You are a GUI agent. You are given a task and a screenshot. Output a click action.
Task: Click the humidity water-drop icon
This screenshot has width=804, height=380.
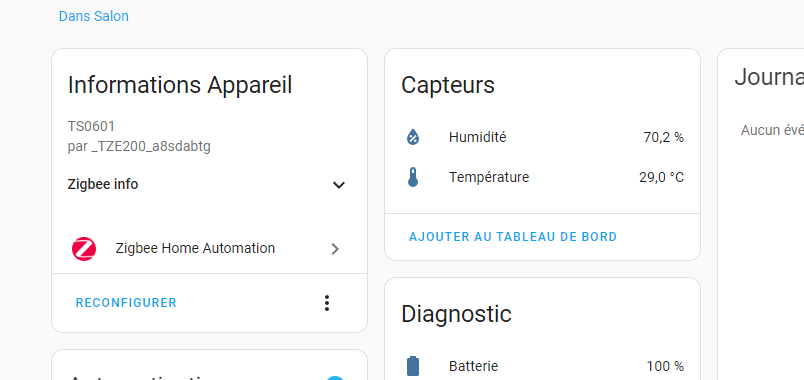pyautogui.click(x=413, y=137)
